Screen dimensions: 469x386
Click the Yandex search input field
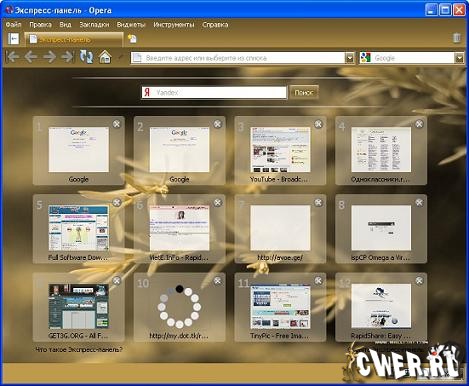tap(214, 92)
